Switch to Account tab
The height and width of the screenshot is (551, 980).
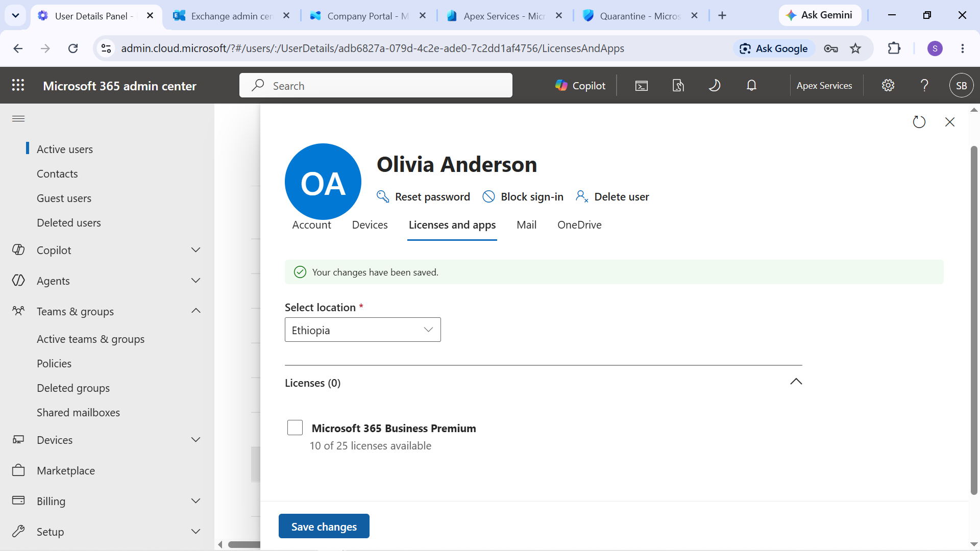point(311,225)
